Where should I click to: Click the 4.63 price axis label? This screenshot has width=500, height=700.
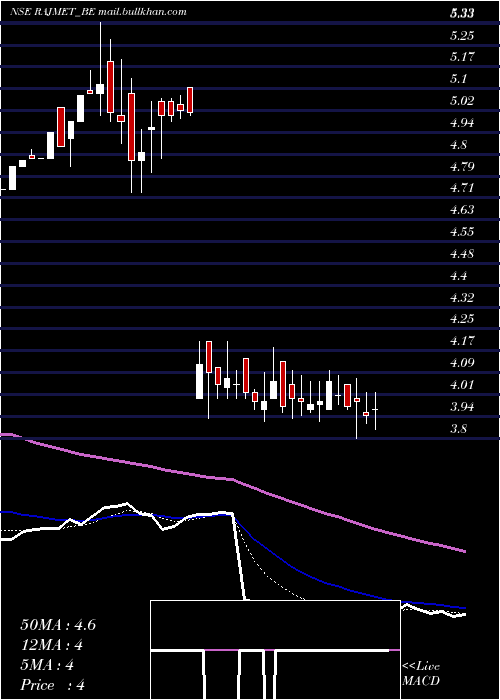click(x=462, y=210)
